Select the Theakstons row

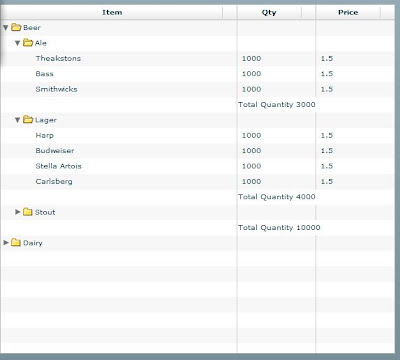(x=198, y=58)
